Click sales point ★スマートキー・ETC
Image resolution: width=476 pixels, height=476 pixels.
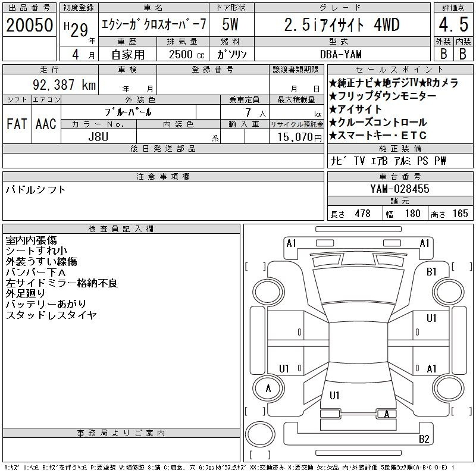click(378, 135)
